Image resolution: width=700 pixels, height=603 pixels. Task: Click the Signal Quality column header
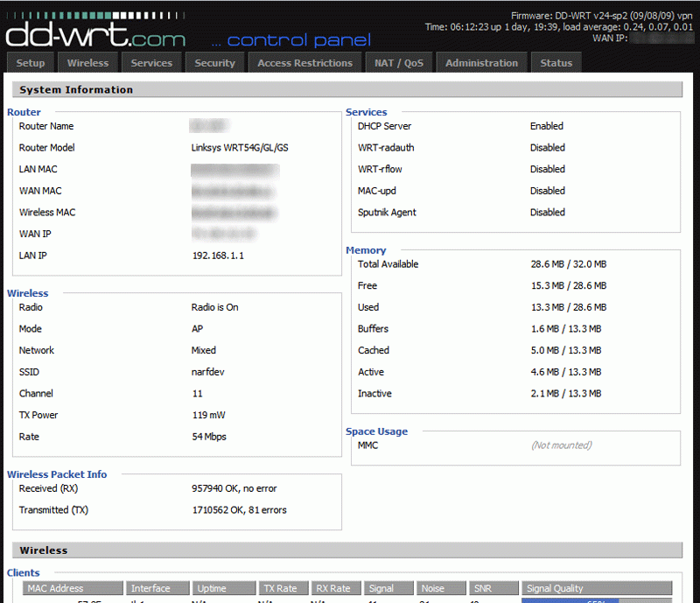click(555, 589)
